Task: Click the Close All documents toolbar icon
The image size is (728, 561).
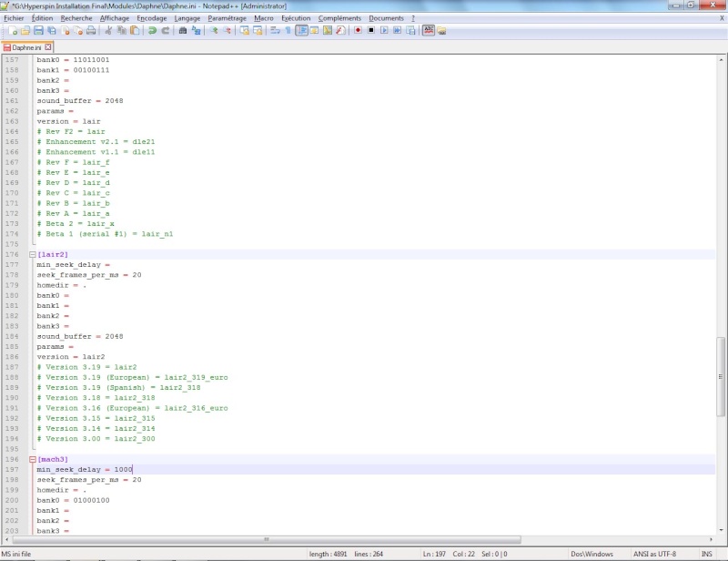Action: (78, 31)
